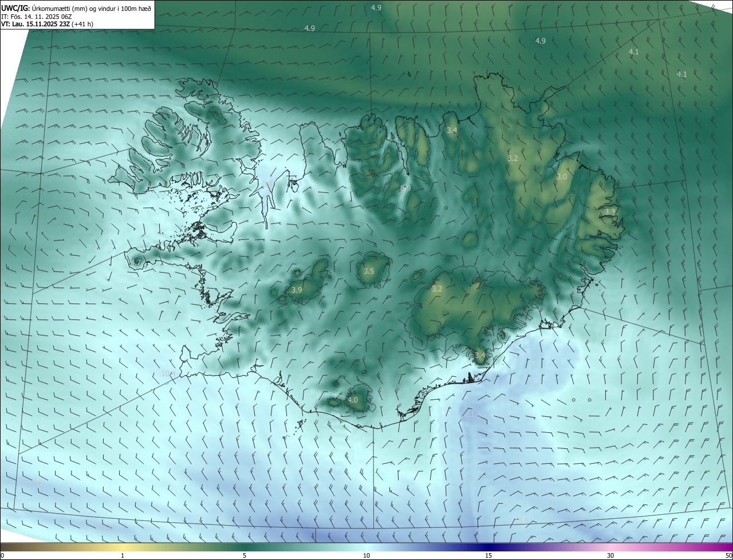Click the 'VT: Lau. 15.11.2025 23Z' line
The image size is (733, 560).
47,24
